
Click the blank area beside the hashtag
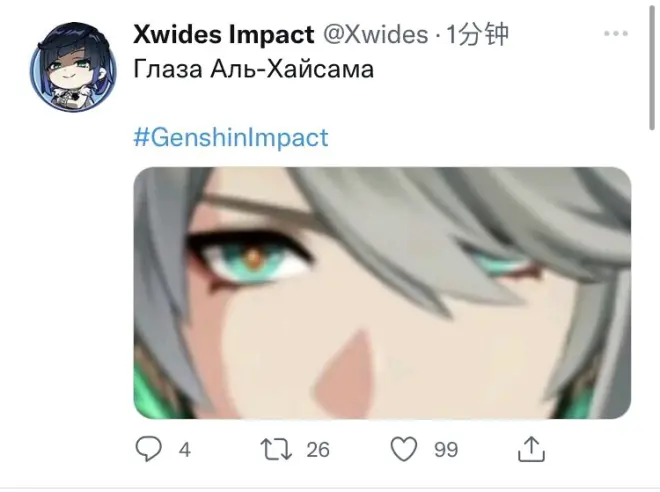click(480, 137)
